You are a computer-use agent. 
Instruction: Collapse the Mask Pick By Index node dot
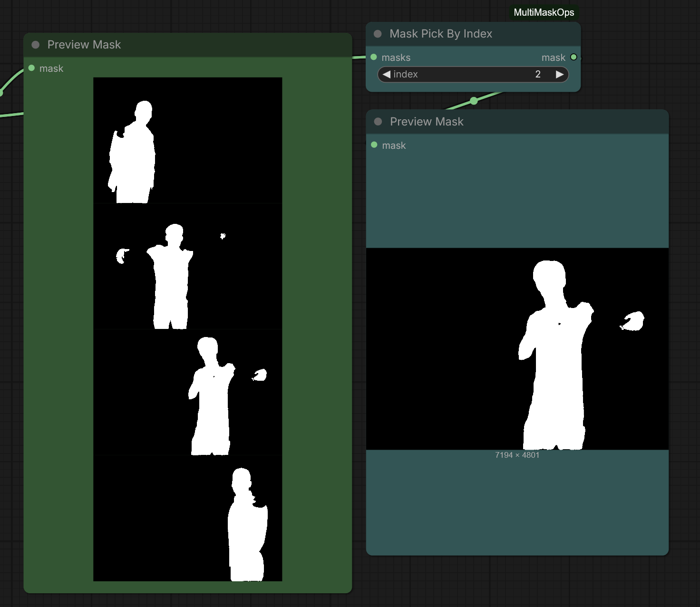click(378, 34)
